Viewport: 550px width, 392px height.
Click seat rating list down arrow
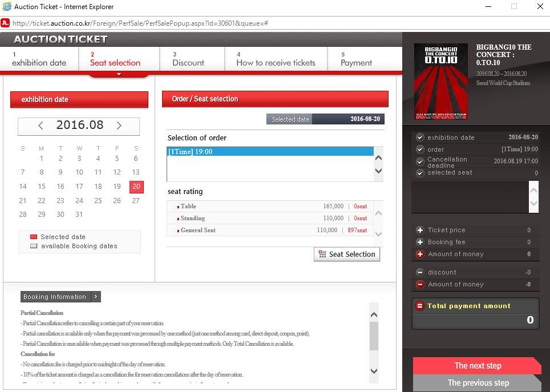(378, 234)
